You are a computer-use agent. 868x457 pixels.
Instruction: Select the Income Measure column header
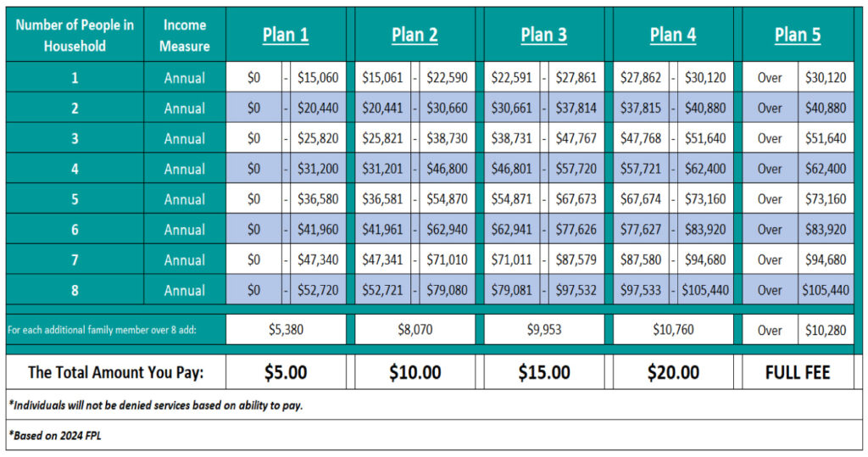tap(184, 35)
